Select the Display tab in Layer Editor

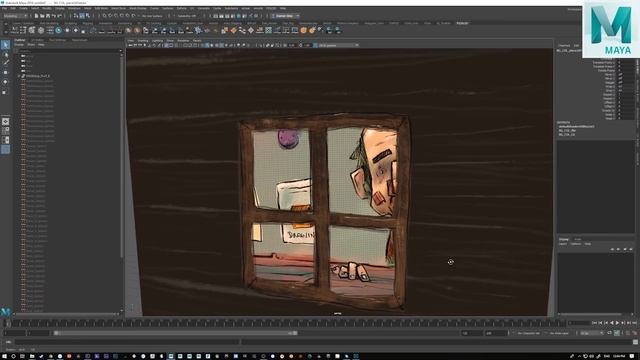click(x=564, y=239)
